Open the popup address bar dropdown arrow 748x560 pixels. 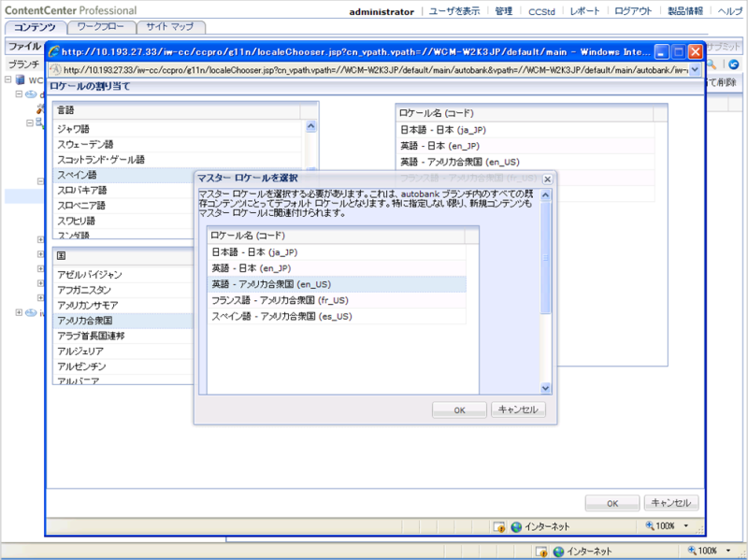coord(694,70)
